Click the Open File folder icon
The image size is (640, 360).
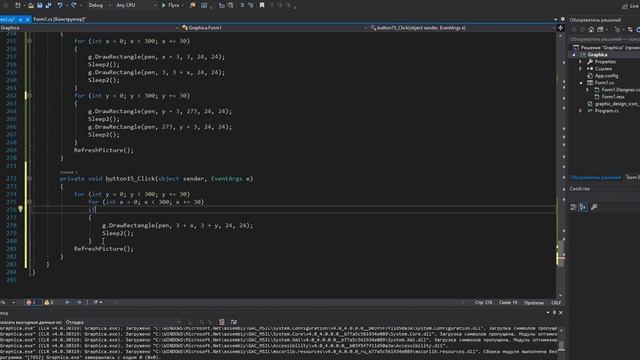pos(31,5)
